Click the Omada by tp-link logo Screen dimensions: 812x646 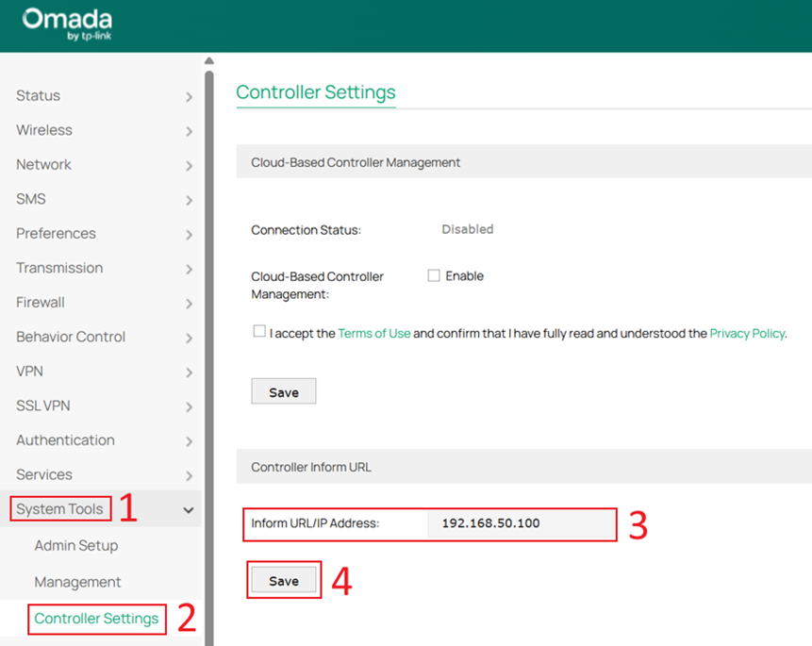tap(66, 25)
